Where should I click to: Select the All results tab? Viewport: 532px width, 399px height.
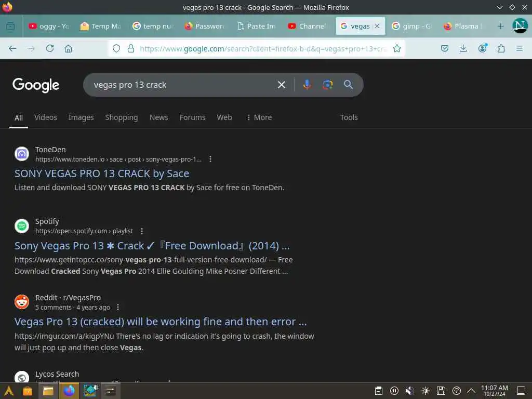[19, 118]
